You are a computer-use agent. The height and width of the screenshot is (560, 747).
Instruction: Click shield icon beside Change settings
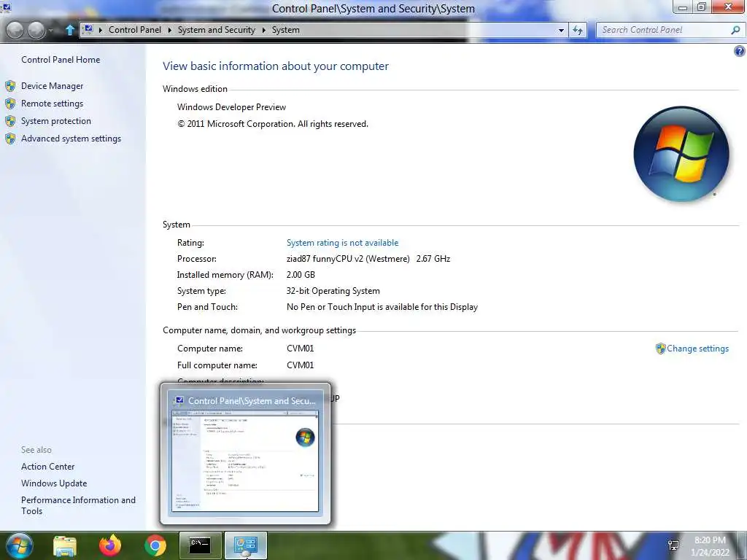(x=660, y=349)
